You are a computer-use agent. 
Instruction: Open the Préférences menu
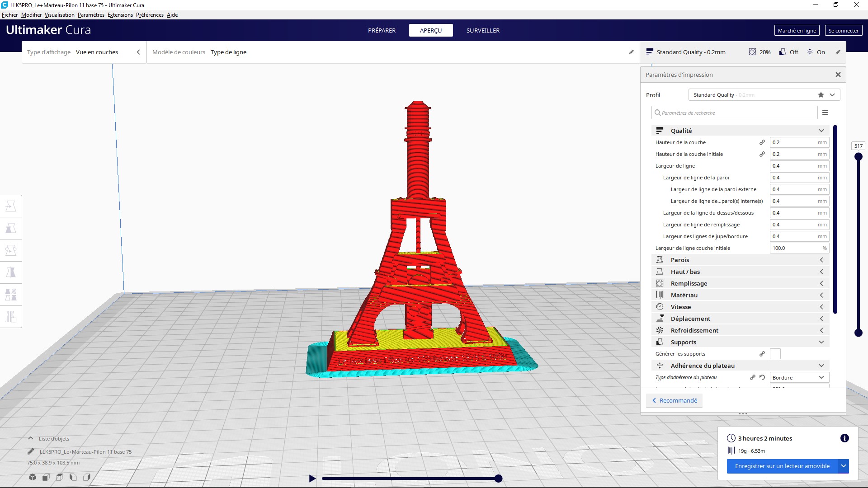pyautogui.click(x=150, y=15)
